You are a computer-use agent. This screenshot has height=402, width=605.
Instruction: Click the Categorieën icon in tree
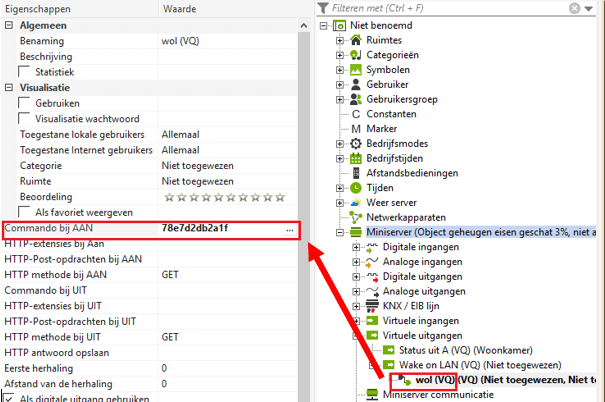click(357, 55)
